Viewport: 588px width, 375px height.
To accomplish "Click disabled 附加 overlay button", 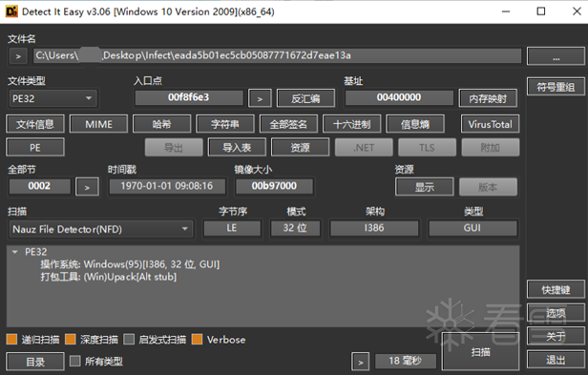I will point(490,147).
